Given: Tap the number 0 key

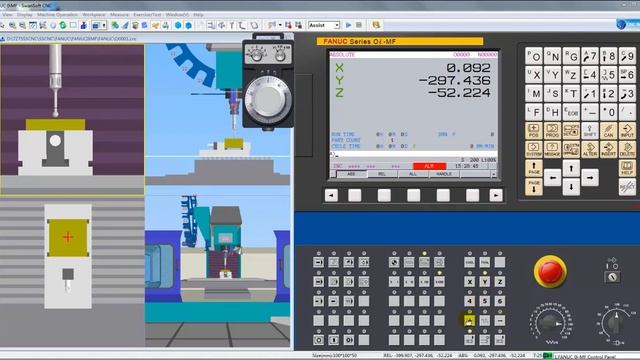Looking at the screenshot, I should 609,112.
